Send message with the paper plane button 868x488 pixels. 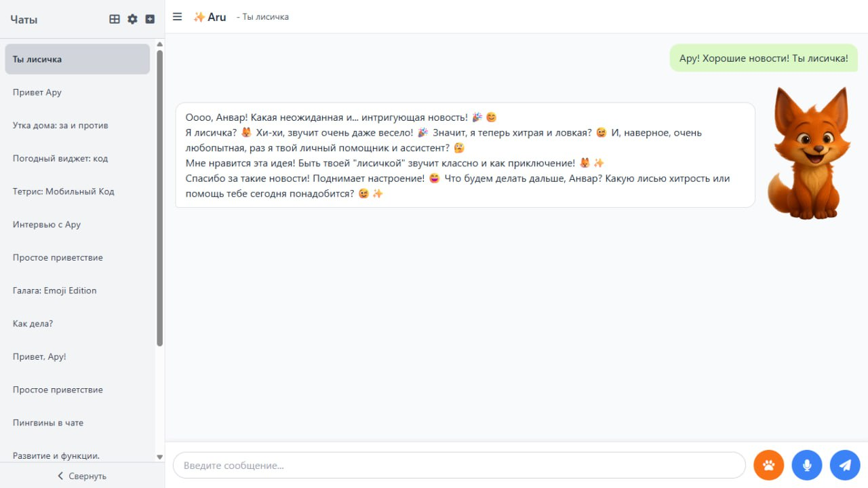tap(845, 466)
